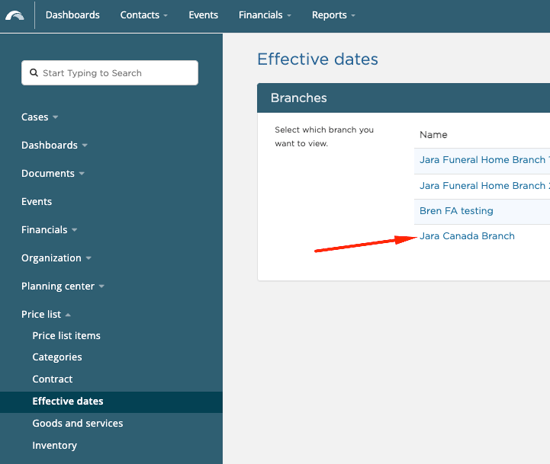Expand the Dashboards sidebar menu
The height and width of the screenshot is (464, 550).
(54, 145)
